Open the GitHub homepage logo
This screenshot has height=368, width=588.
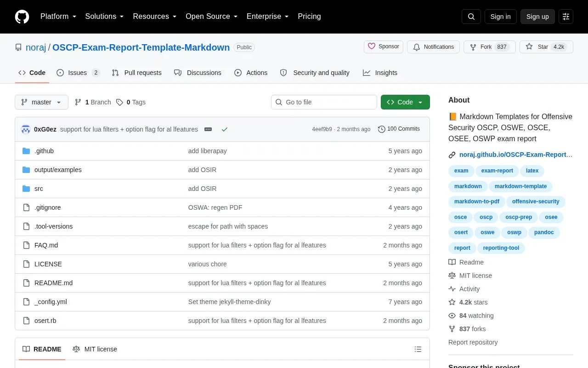pyautogui.click(x=22, y=17)
